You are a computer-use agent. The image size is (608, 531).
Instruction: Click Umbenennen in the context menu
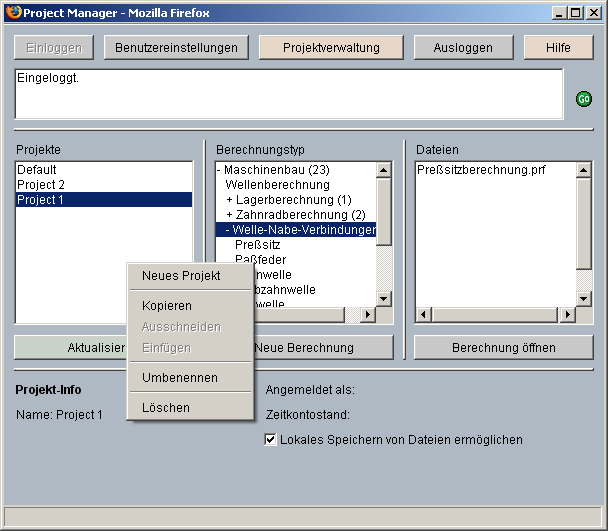(180, 378)
